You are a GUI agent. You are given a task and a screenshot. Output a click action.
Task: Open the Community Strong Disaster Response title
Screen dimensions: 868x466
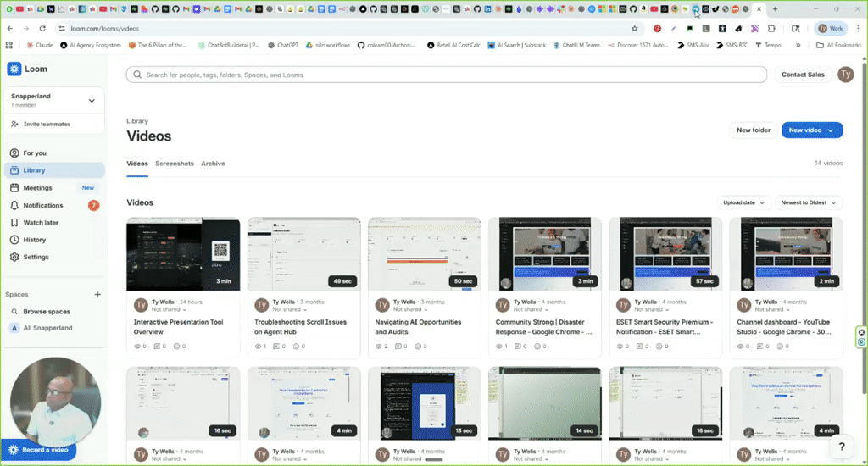tap(543, 327)
